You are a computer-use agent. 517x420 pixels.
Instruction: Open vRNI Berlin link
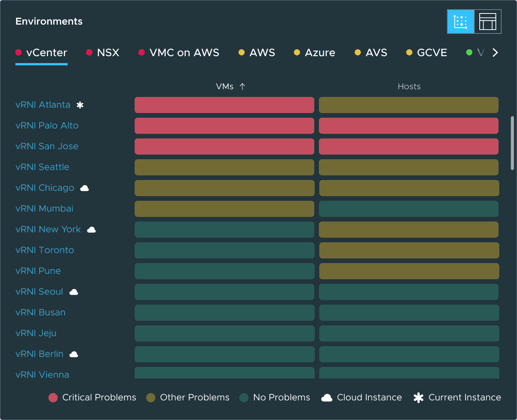click(39, 354)
